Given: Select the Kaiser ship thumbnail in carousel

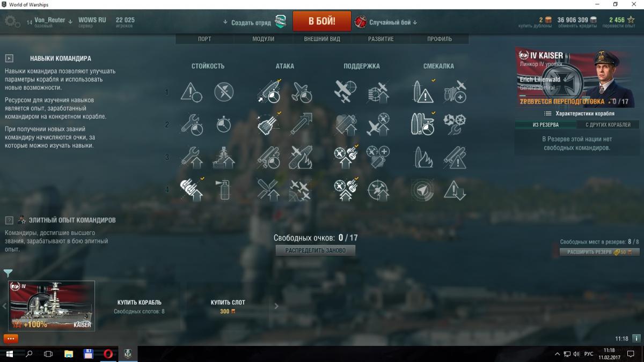Looking at the screenshot, I should coord(52,306).
